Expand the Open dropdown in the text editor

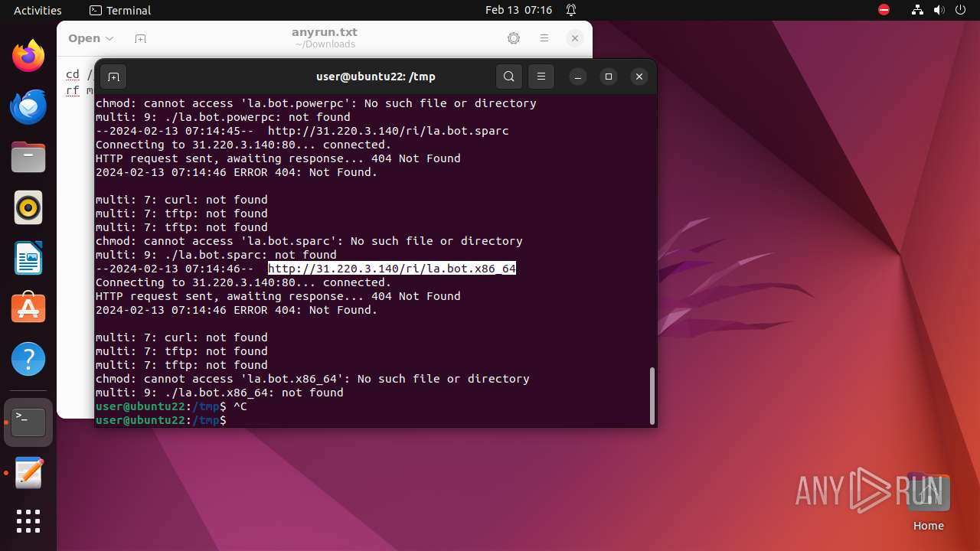(x=90, y=38)
